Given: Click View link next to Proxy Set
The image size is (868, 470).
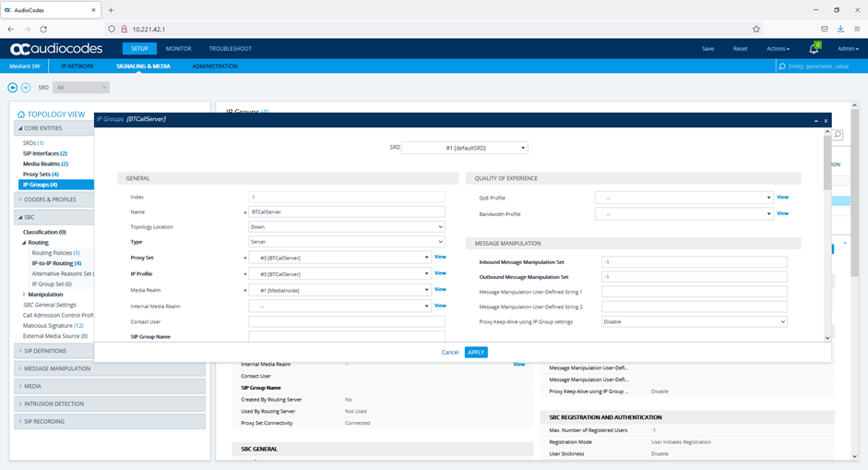Looking at the screenshot, I should coord(440,257).
